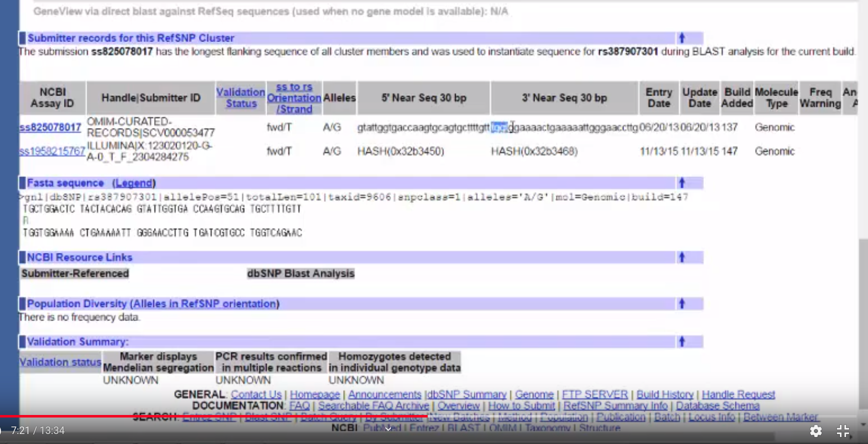
Task: Open FTP SERVER link
Action: [x=595, y=394]
